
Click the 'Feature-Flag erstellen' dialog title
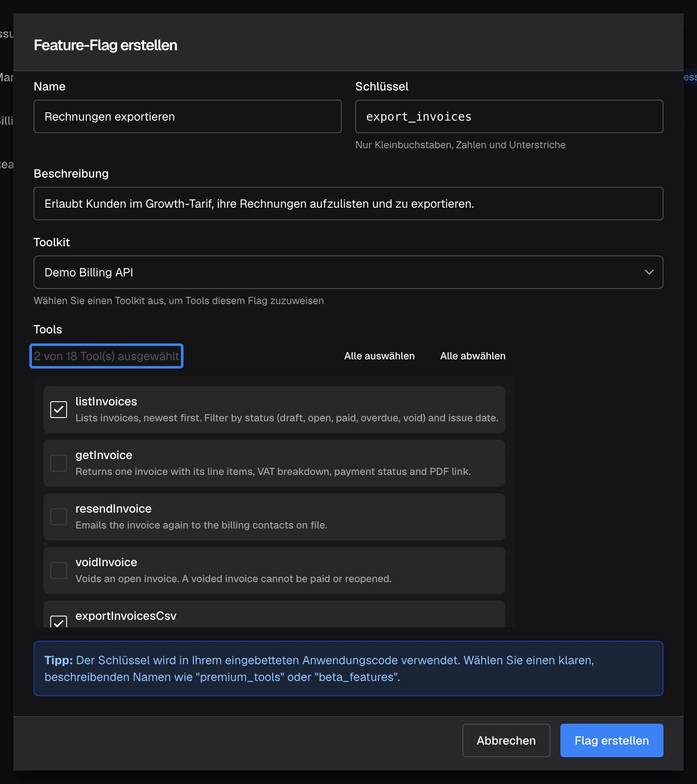tap(106, 45)
